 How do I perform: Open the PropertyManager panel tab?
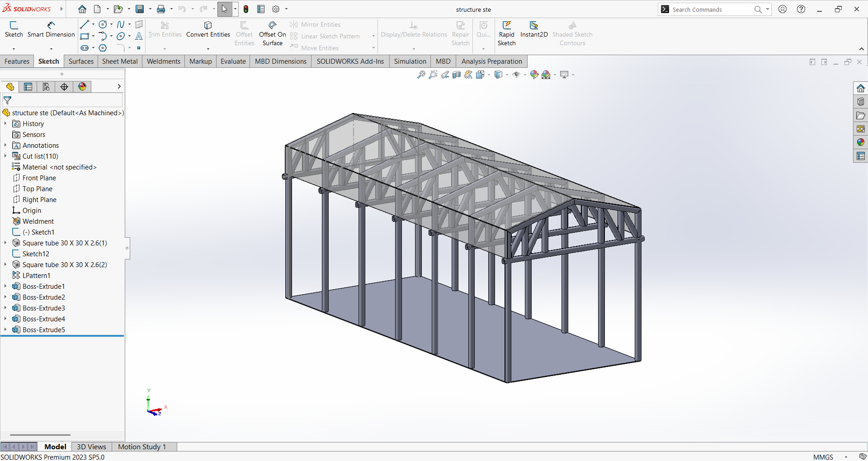[28, 87]
